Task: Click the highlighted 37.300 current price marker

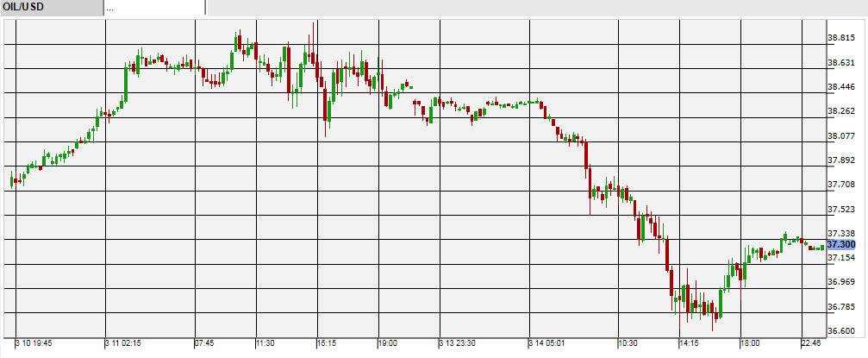Action: click(840, 245)
